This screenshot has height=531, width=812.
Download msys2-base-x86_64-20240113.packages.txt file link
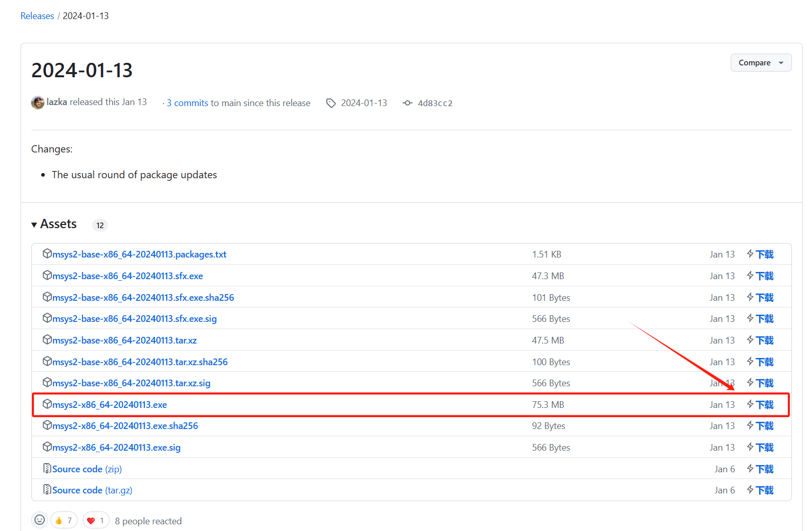[139, 254]
